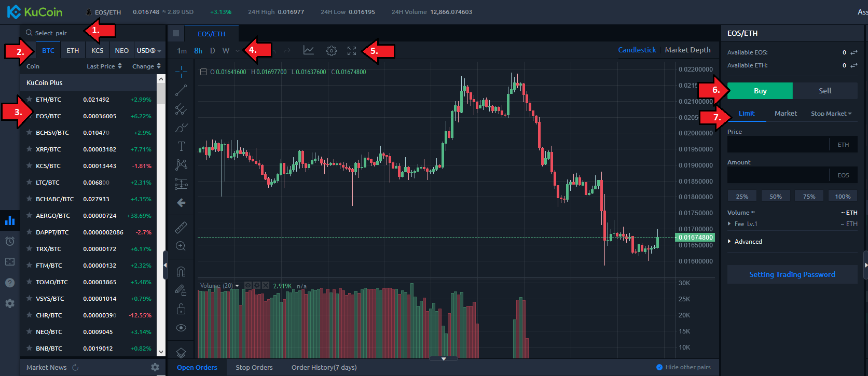
Task: Click Setting Trading Password
Action: coord(792,274)
